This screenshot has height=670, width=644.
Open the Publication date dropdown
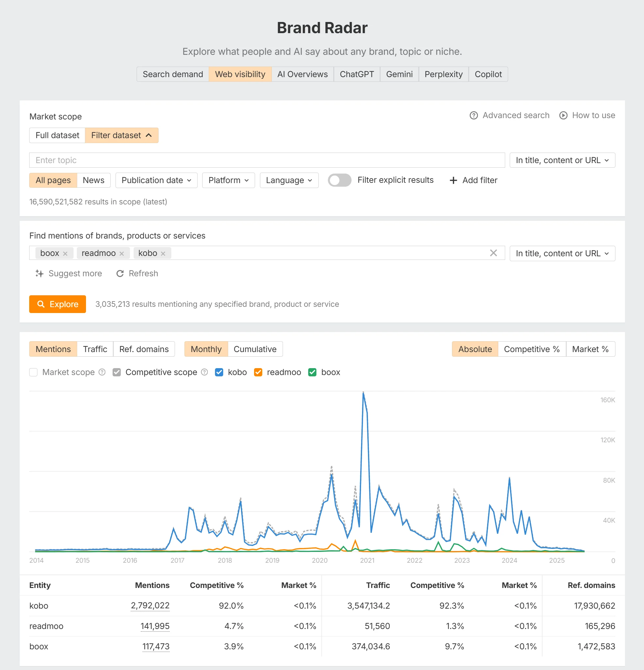point(156,180)
